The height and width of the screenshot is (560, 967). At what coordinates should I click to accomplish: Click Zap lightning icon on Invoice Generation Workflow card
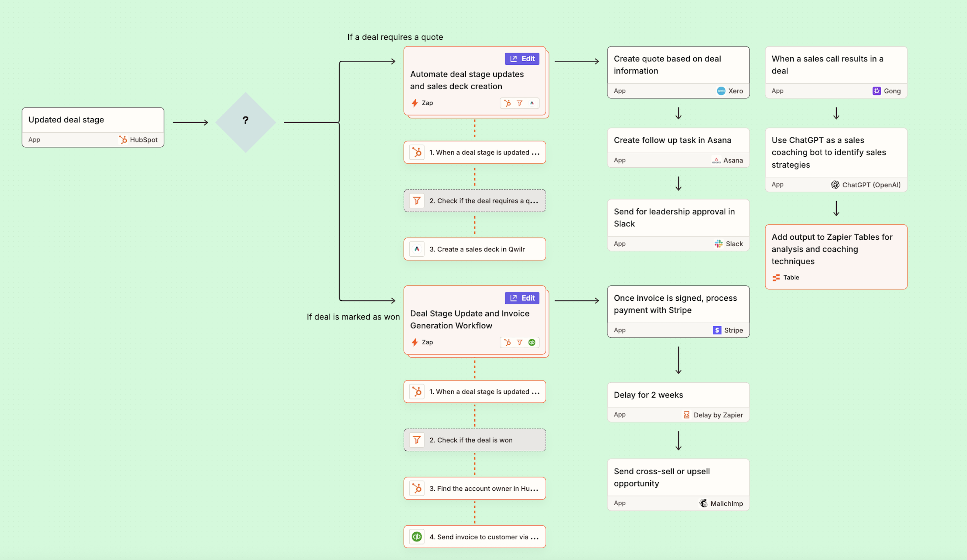(x=415, y=342)
